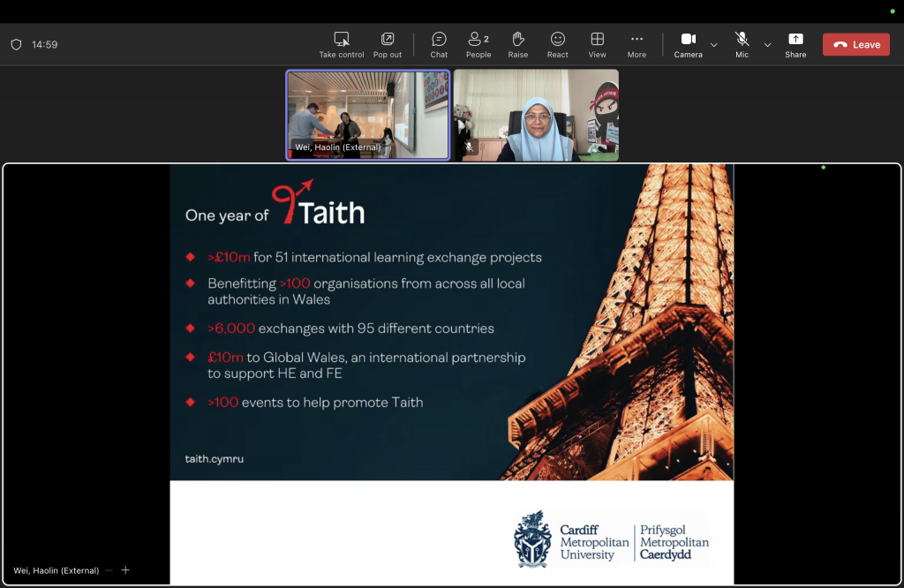The height and width of the screenshot is (588, 904).
Task: Zoom out shared content with minus button
Action: coord(109,570)
